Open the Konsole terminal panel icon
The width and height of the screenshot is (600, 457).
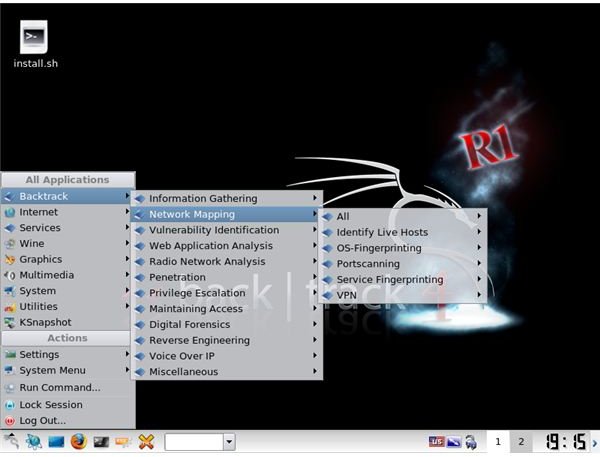point(101,442)
